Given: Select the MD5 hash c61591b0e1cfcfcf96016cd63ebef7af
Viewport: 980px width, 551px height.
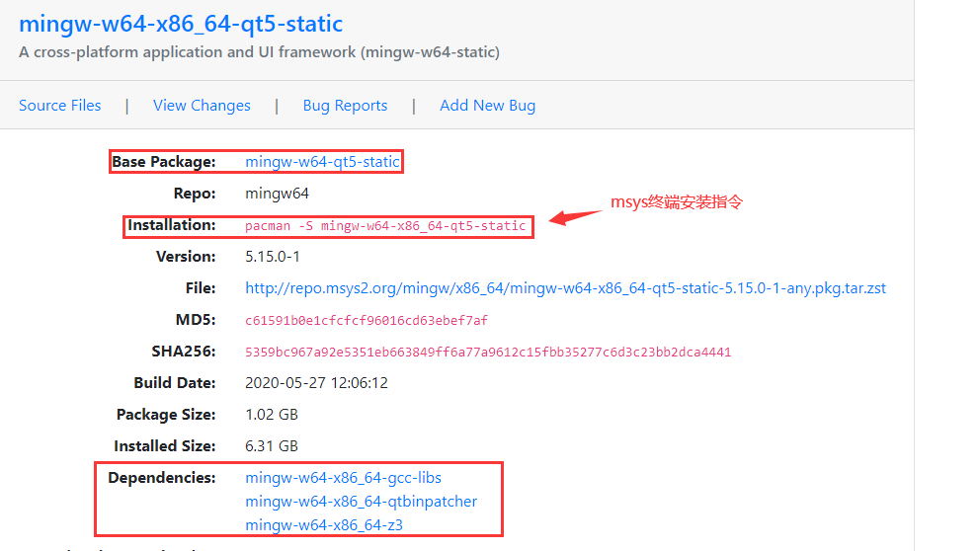Looking at the screenshot, I should pyautogui.click(x=367, y=321).
